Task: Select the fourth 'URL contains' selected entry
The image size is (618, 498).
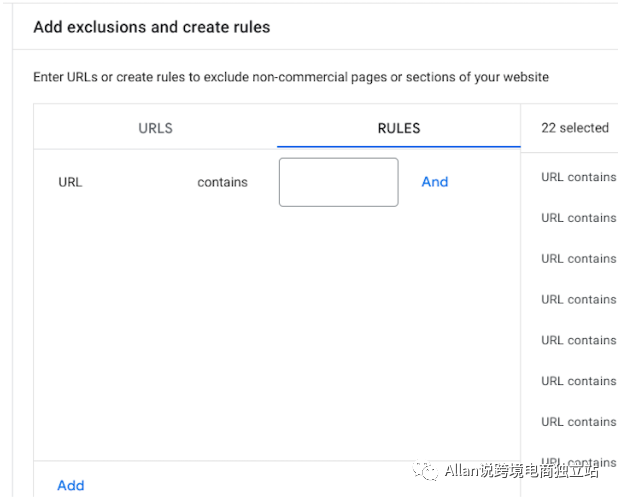Action: click(578, 299)
